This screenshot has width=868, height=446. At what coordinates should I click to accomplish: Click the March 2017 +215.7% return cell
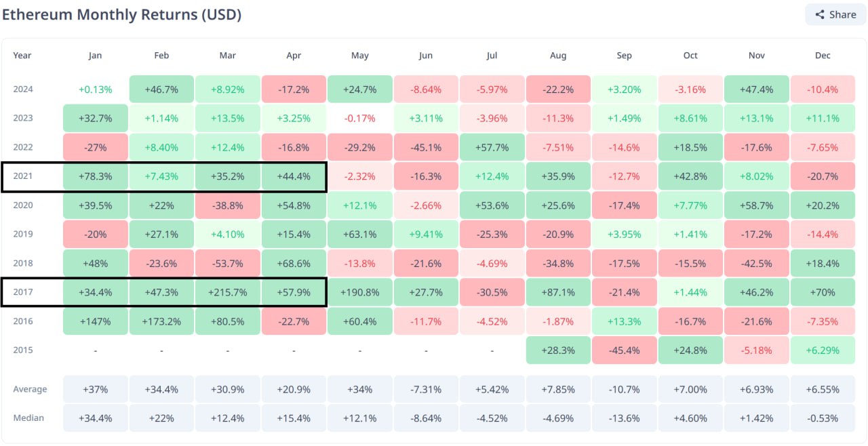[227, 291]
